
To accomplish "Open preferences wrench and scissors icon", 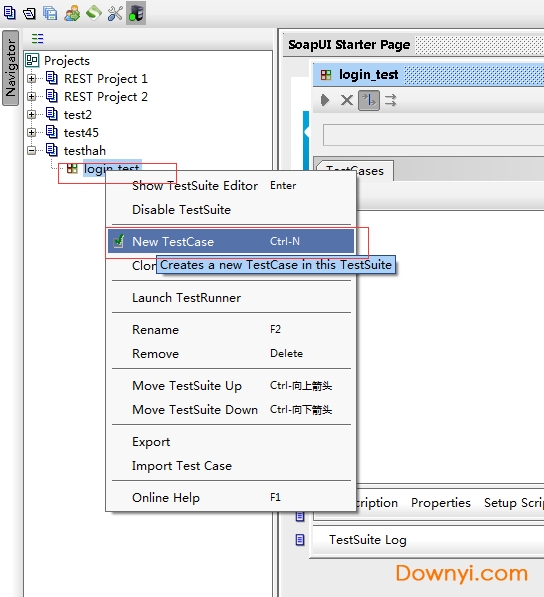I will (x=115, y=13).
